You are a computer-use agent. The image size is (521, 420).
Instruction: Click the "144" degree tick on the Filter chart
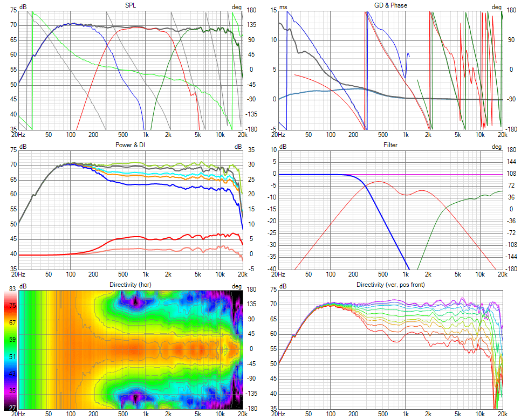pyautogui.click(x=512, y=162)
